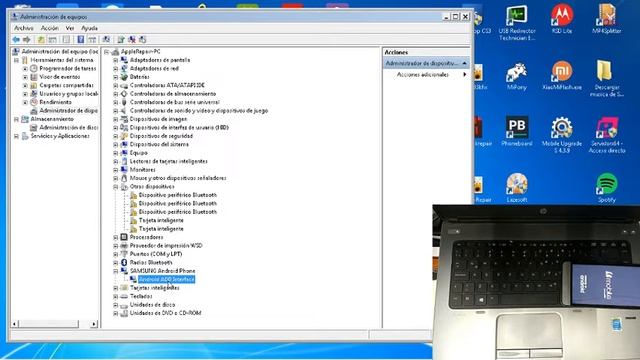
Task: Click the left pane horizontal scrollbar thumb
Action: 49,324
